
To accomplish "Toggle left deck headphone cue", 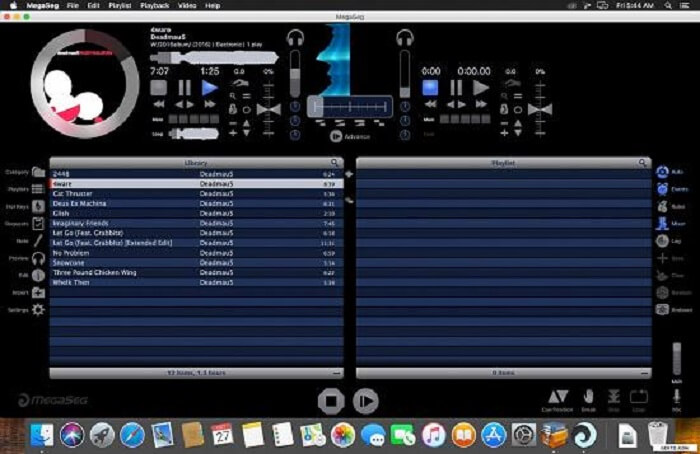I will click(295, 37).
